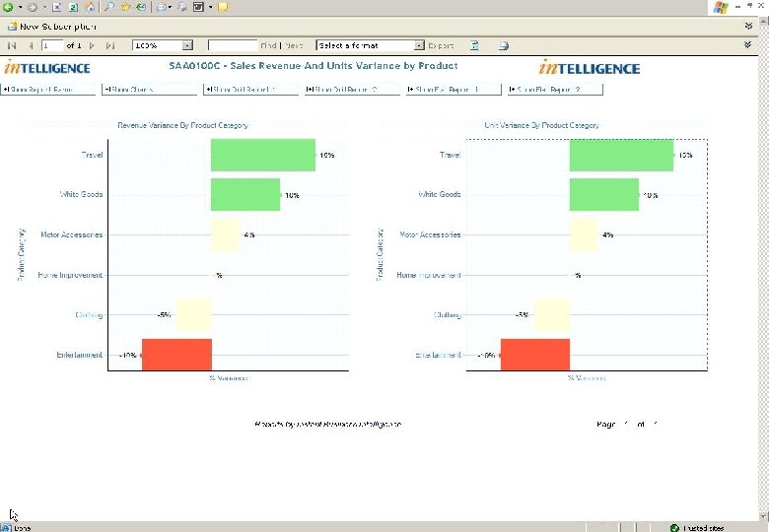
Task: Click the Trusted sites status bar indicator
Action: (x=697, y=528)
